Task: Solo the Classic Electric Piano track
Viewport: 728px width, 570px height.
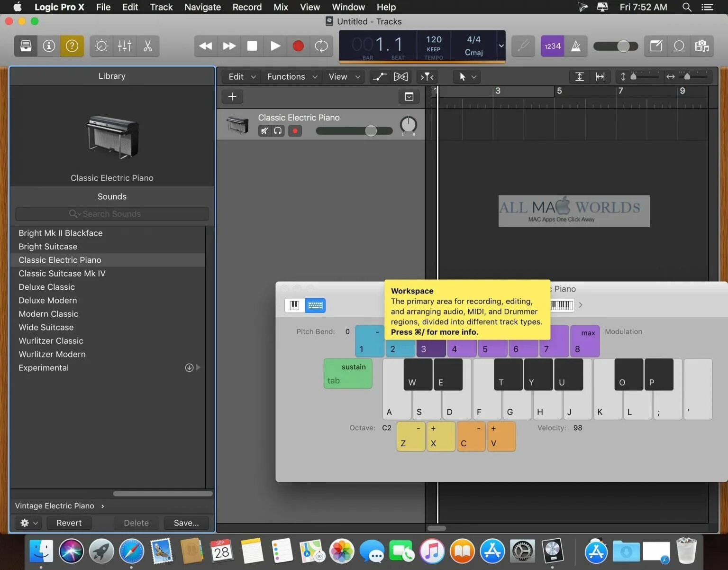Action: point(278,131)
